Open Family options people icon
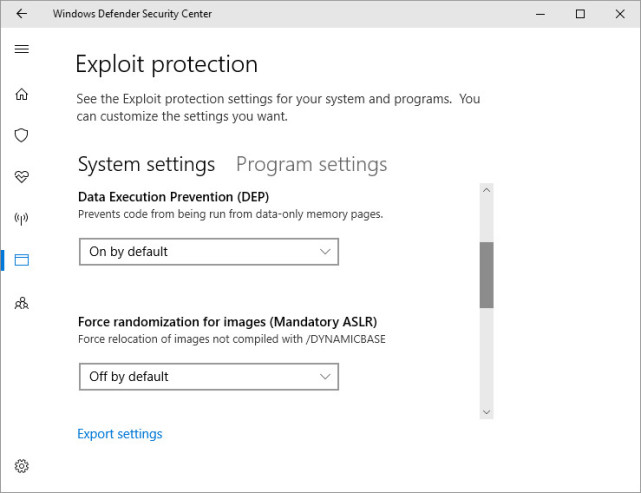 (x=22, y=303)
